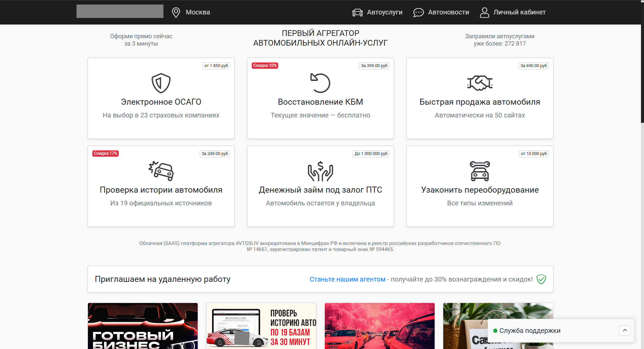Click the За 690.00 руб price tag
The width and height of the screenshot is (644, 349).
534,66
